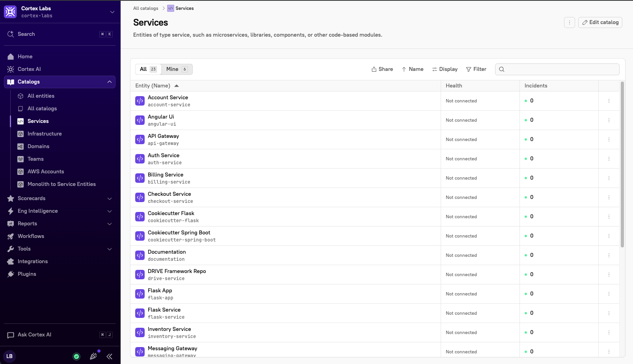Image resolution: width=633 pixels, height=364 pixels.
Task: Click the catalog search input field
Action: [557, 69]
